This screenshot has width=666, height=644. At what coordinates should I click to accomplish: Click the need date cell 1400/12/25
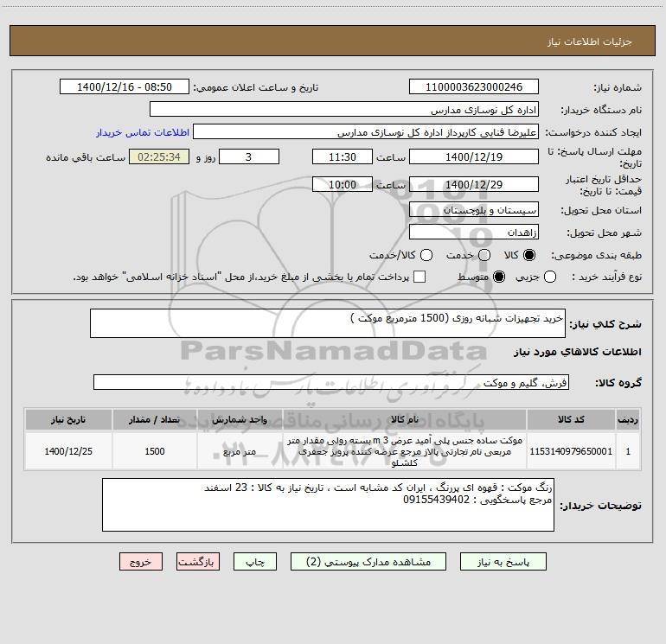coord(68,451)
